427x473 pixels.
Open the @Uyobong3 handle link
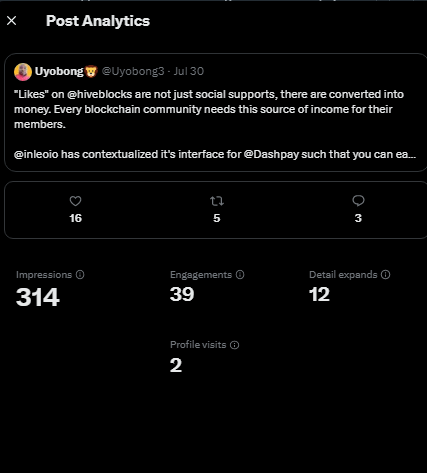[133, 71]
